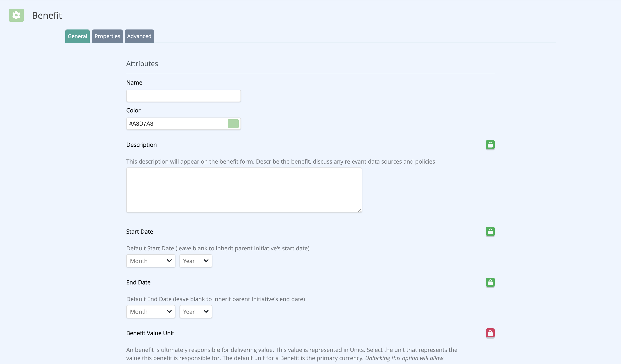The width and height of the screenshot is (621, 364).
Task: Open the green color swatch picker
Action: 233,124
